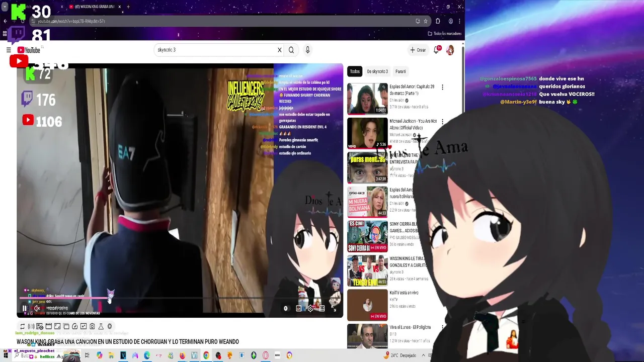Open the Viva el Lunes - El Políglota title
Image resolution: width=644 pixels, height=362 pixels.
[x=410, y=327]
